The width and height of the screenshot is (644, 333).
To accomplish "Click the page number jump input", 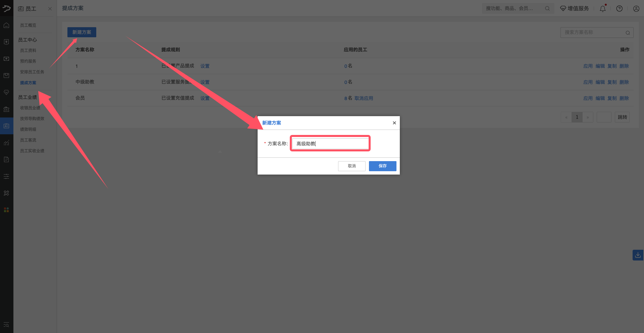I will 604,117.
